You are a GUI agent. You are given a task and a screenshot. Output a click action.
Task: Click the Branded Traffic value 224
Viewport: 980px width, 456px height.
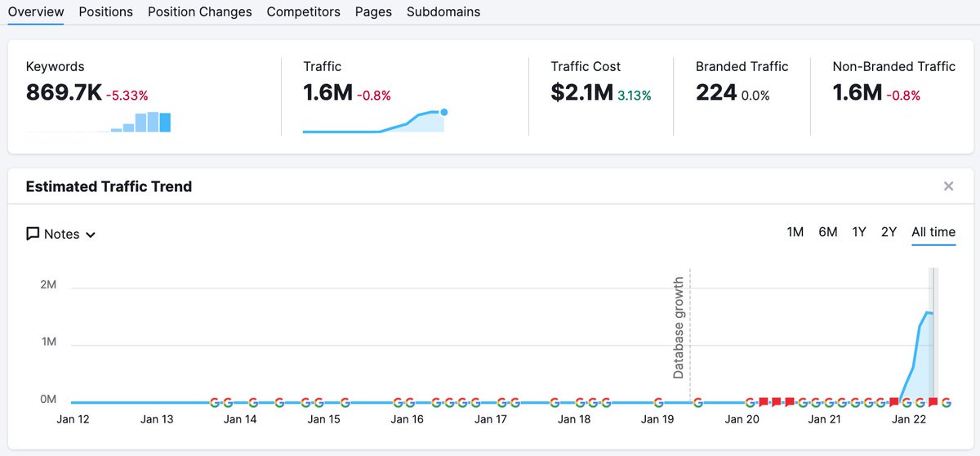[x=717, y=93]
